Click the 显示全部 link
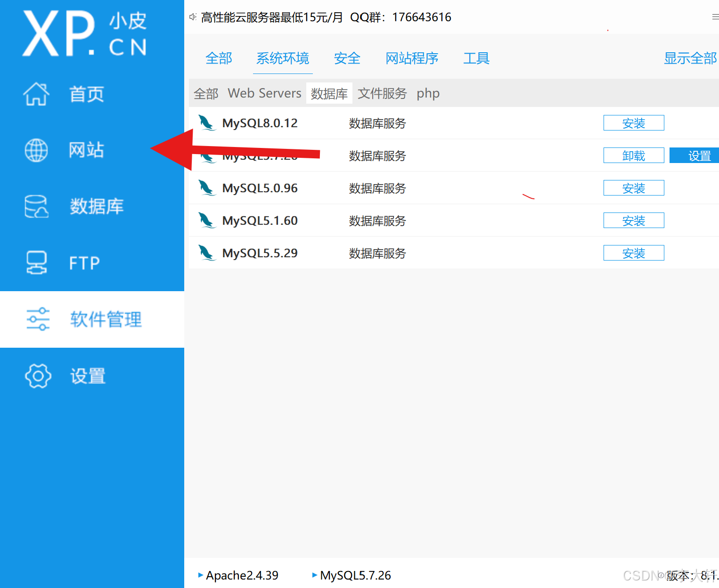Image resolution: width=719 pixels, height=588 pixels. [691, 58]
